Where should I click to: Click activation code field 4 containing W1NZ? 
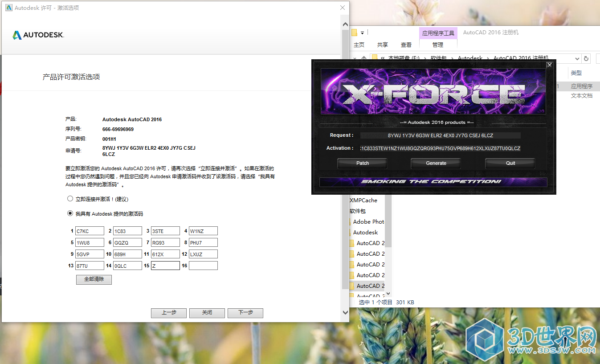click(x=203, y=231)
